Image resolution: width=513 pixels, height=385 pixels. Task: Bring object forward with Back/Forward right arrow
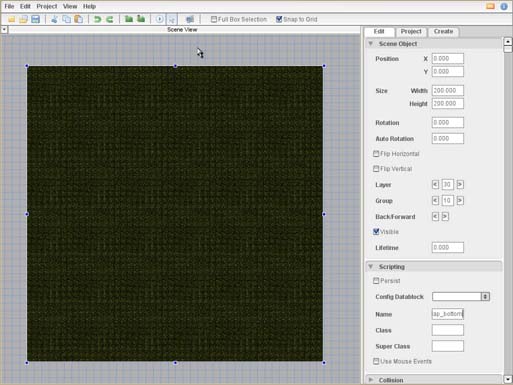[x=445, y=216]
